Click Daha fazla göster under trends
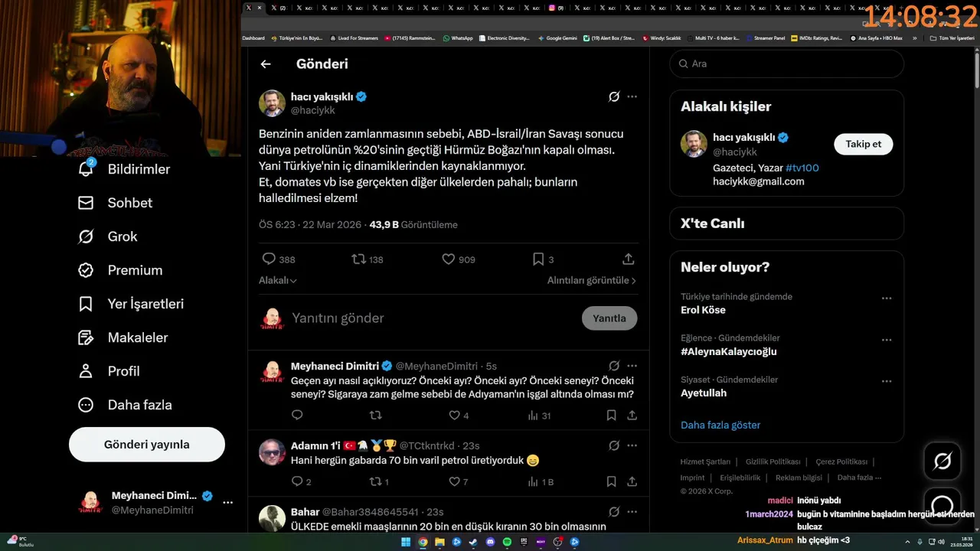Image resolution: width=980 pixels, height=551 pixels. (x=720, y=425)
